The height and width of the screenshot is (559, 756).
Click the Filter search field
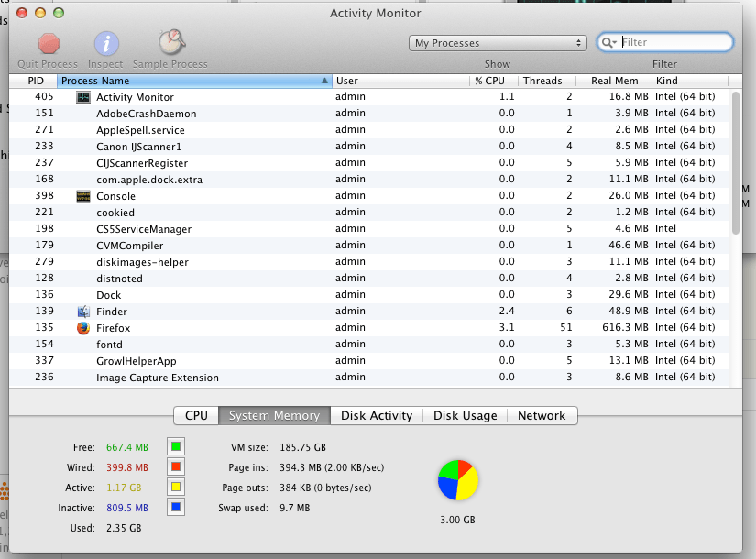pos(665,42)
